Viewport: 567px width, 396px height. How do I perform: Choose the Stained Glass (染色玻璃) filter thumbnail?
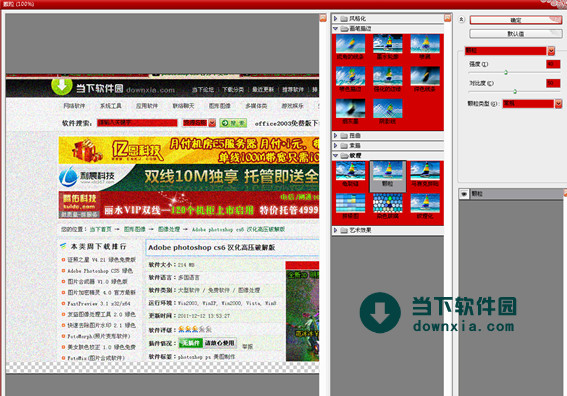click(387, 206)
